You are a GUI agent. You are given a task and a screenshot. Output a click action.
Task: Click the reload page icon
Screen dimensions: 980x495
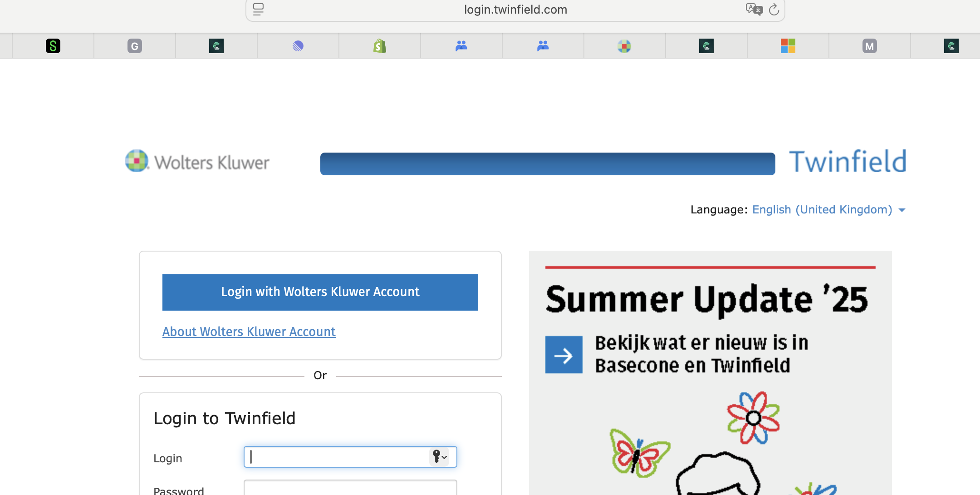[x=774, y=10]
